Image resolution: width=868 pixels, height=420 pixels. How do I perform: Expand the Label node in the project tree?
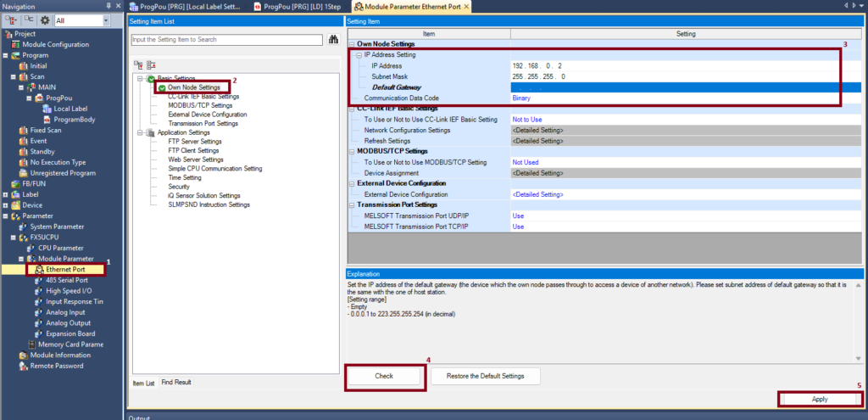(x=6, y=193)
